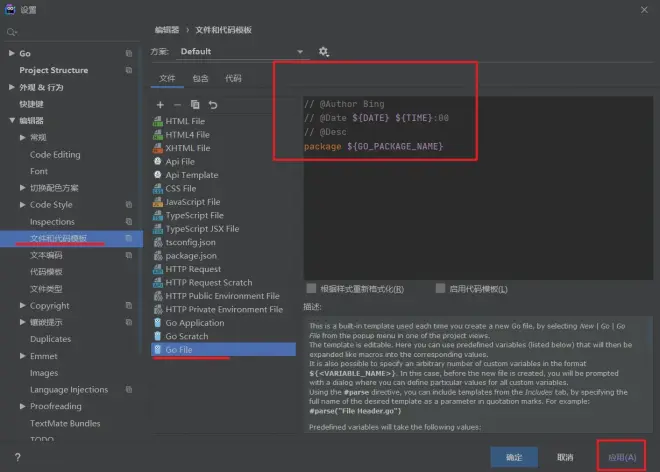This screenshot has height=472, width=660.
Task: Expand the Go settings tree node
Action: (x=11, y=53)
